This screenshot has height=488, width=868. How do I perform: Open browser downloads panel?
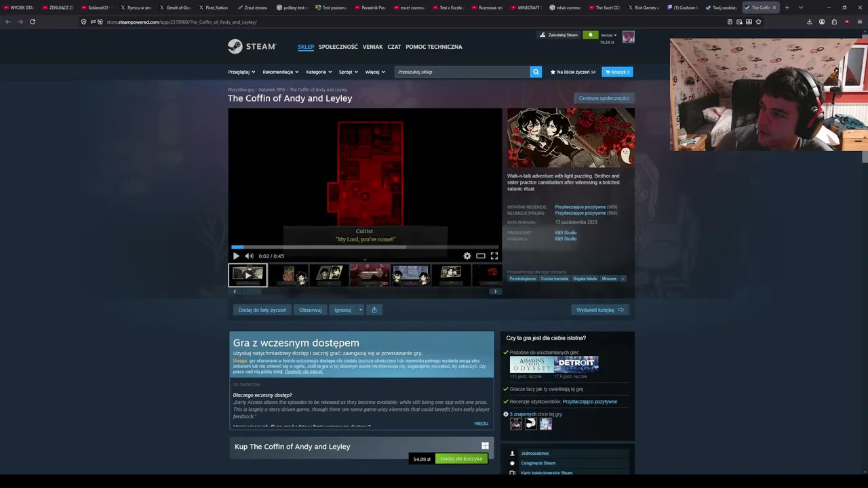coord(809,22)
